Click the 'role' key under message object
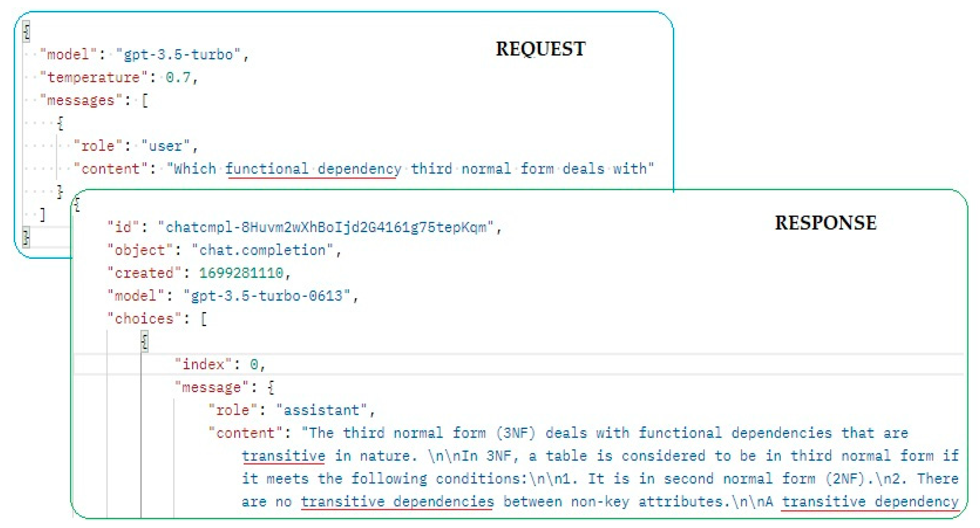Viewport: 980px width, 528px height. tap(202, 412)
